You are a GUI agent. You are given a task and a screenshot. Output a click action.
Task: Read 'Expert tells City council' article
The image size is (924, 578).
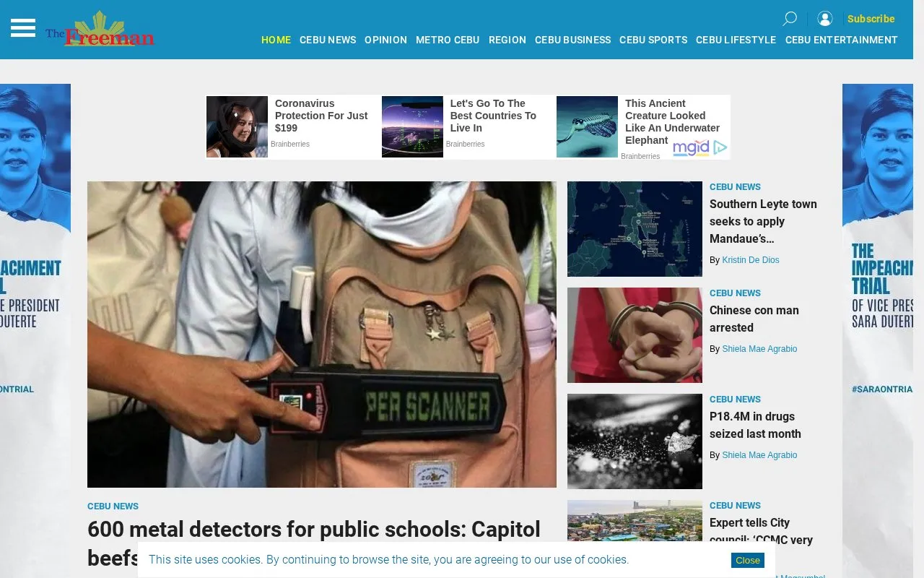click(x=761, y=531)
